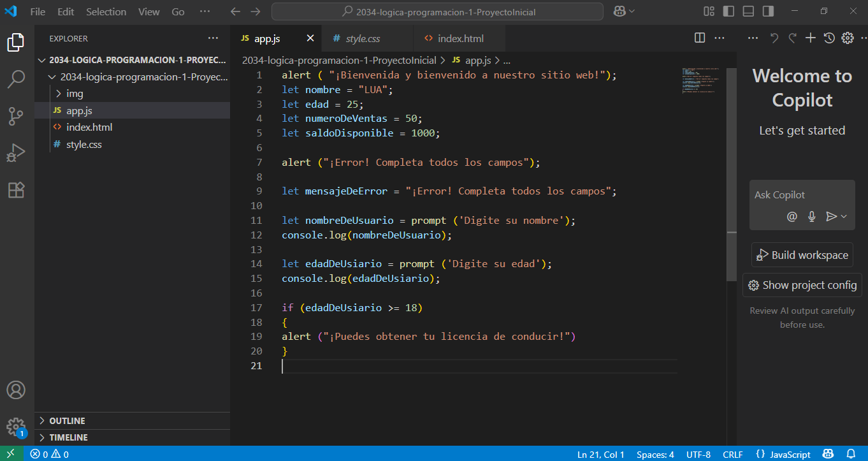The height and width of the screenshot is (461, 868).
Task: Open the Selection menu
Action: point(106,11)
